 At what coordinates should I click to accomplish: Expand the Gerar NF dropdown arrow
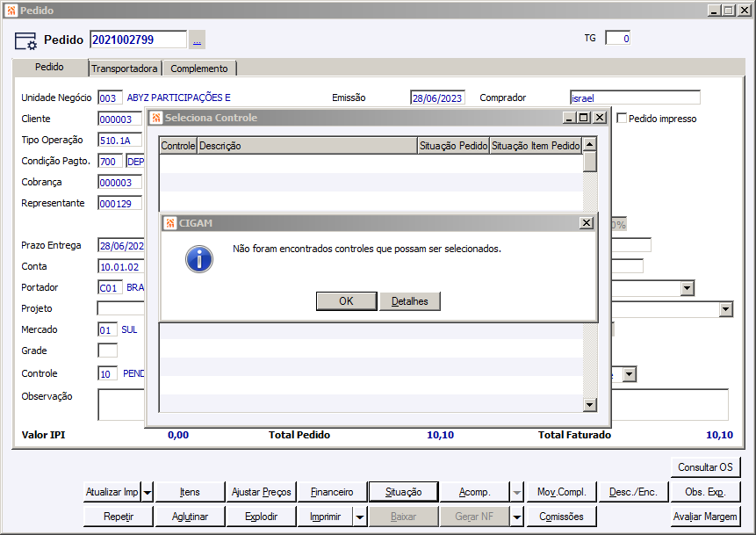[x=517, y=517]
